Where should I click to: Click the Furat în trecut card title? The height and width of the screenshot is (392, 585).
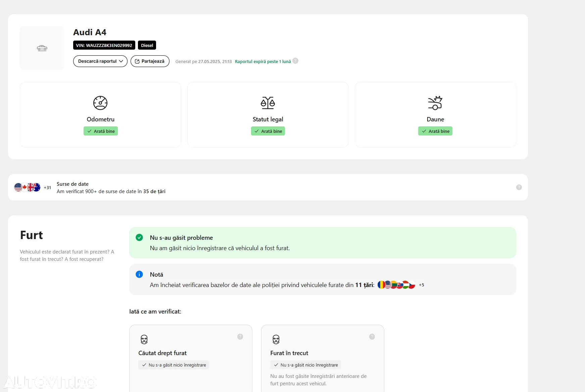point(289,353)
